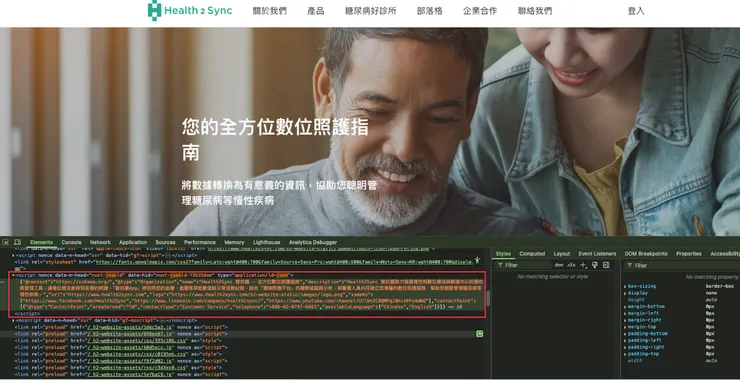This screenshot has width=740, height=380.
Task: Expand the padding-right computed property
Action: click(x=625, y=347)
